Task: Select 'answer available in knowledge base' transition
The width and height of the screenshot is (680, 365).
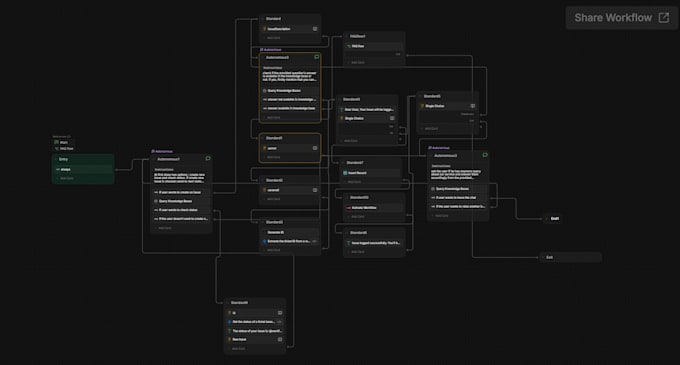Action: [290, 108]
